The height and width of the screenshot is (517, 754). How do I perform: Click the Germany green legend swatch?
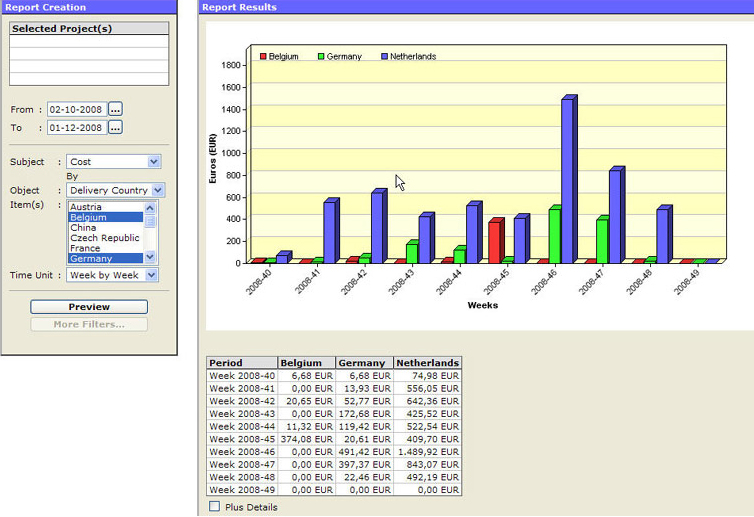pos(321,57)
